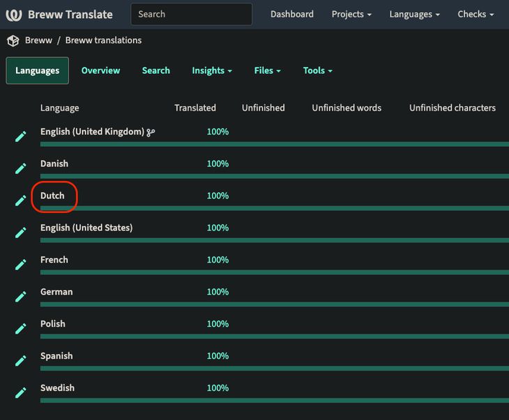Click the component box icon in breadcrumb
The width and height of the screenshot is (509, 420).
tap(13, 41)
